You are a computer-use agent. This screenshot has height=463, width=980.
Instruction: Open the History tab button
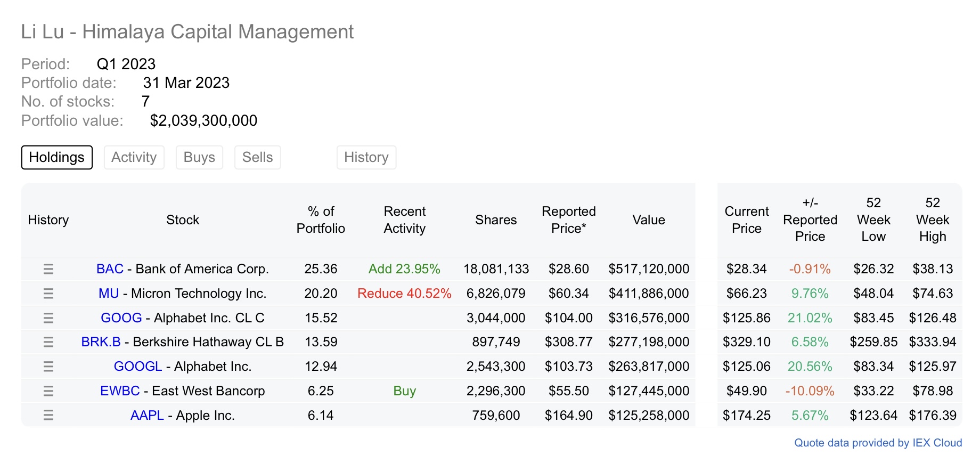click(x=366, y=157)
